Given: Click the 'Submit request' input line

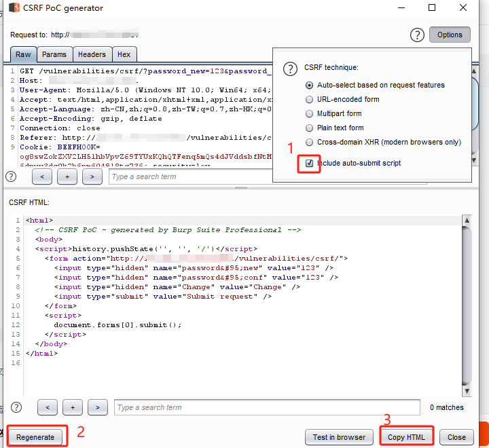Looking at the screenshot, I should click(163, 297).
